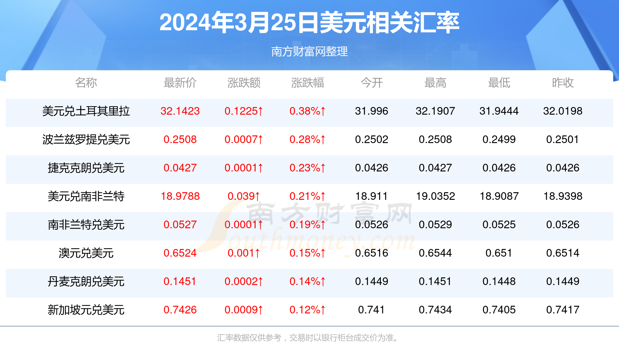Click the up arrow next to 0.1225

pos(259,111)
